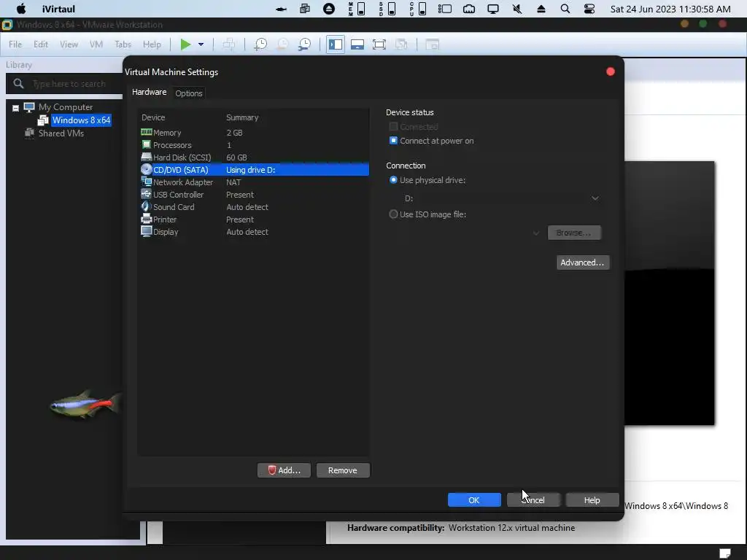The image size is (747, 560).
Task: Click the console view toolbar icon
Action: coord(432,44)
